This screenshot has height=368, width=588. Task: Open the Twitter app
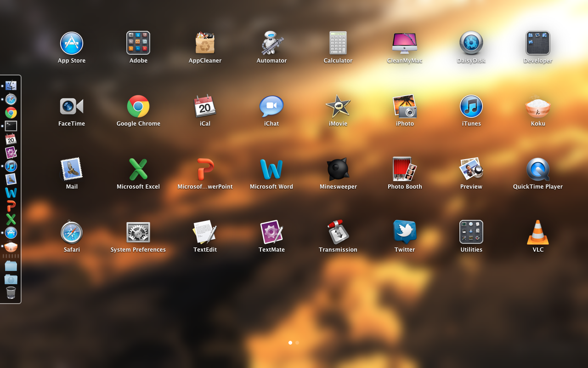(x=405, y=232)
